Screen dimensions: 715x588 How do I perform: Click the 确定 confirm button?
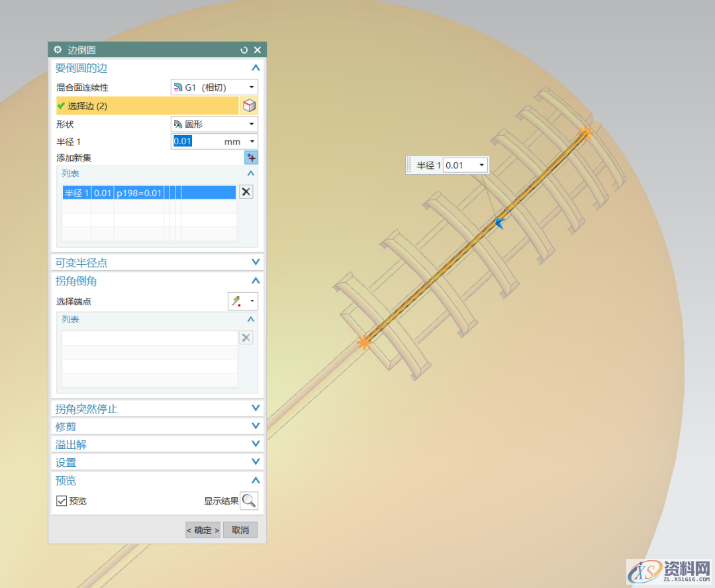tap(203, 530)
